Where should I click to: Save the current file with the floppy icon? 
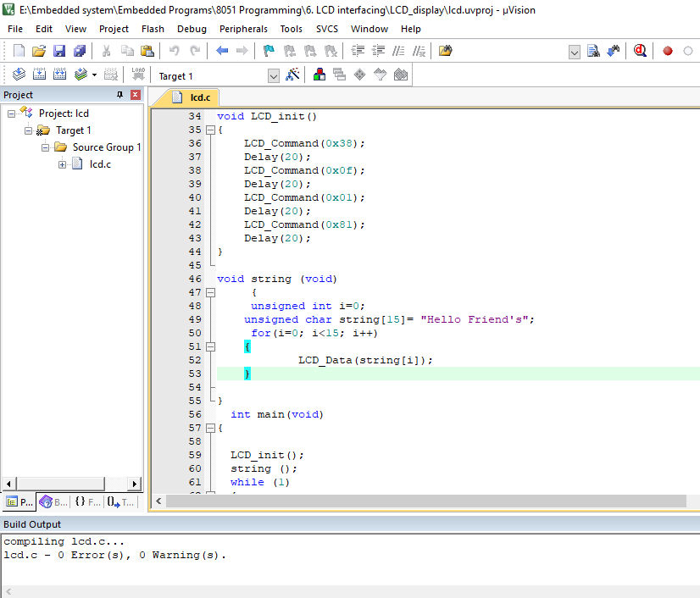point(59,51)
